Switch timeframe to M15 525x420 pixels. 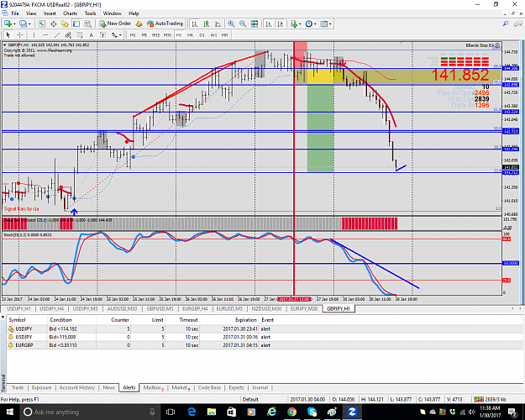155,34
